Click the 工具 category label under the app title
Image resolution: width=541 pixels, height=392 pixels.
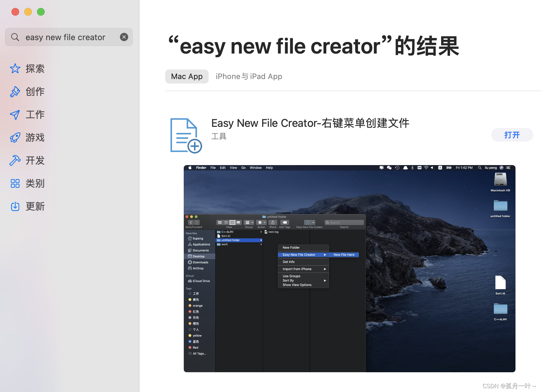coord(219,136)
